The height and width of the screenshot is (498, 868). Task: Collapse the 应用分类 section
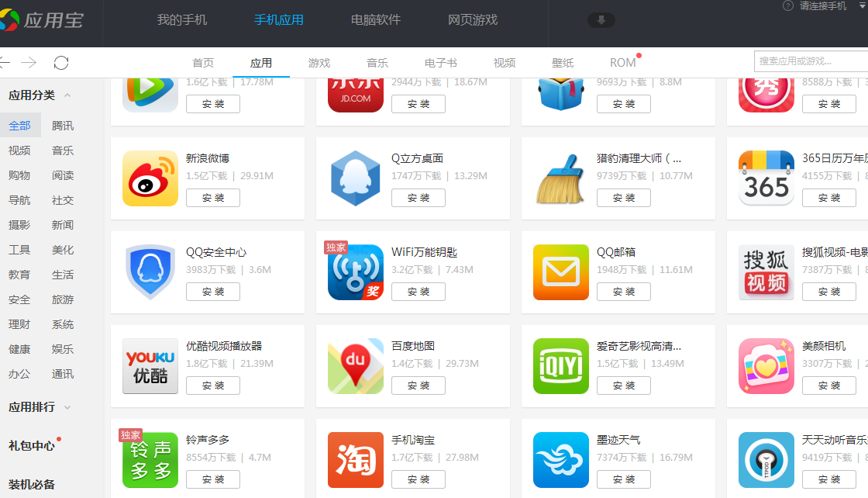pos(67,95)
